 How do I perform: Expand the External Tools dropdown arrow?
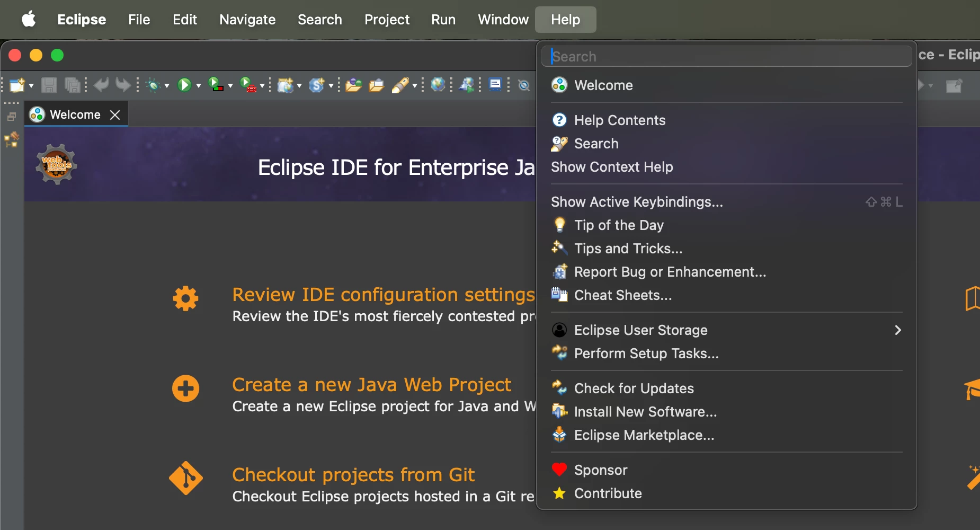tap(262, 85)
